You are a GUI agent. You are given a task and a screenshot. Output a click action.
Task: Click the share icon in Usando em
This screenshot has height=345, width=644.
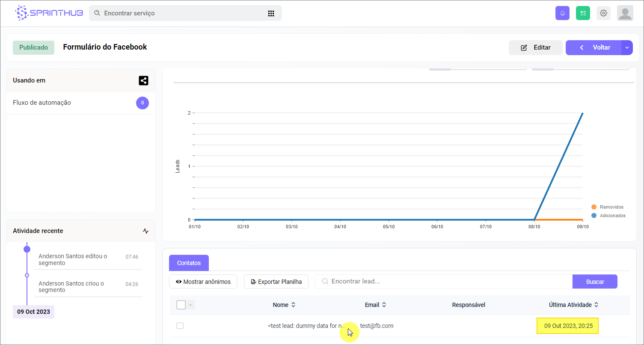(x=143, y=80)
